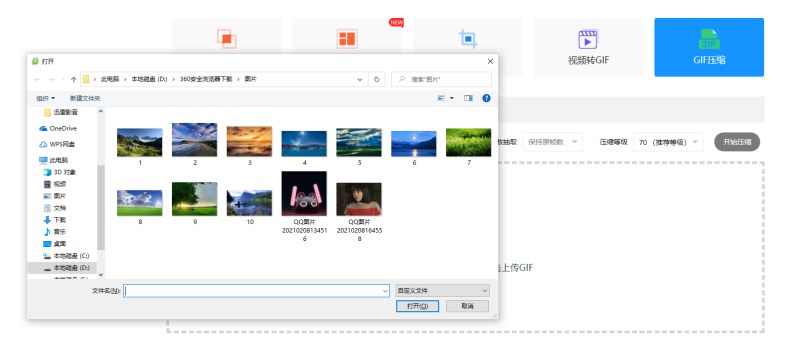Image resolution: width=800 pixels, height=364 pixels.
Task: Open the 视频转GIF tool on the webpage
Action: 588,47
